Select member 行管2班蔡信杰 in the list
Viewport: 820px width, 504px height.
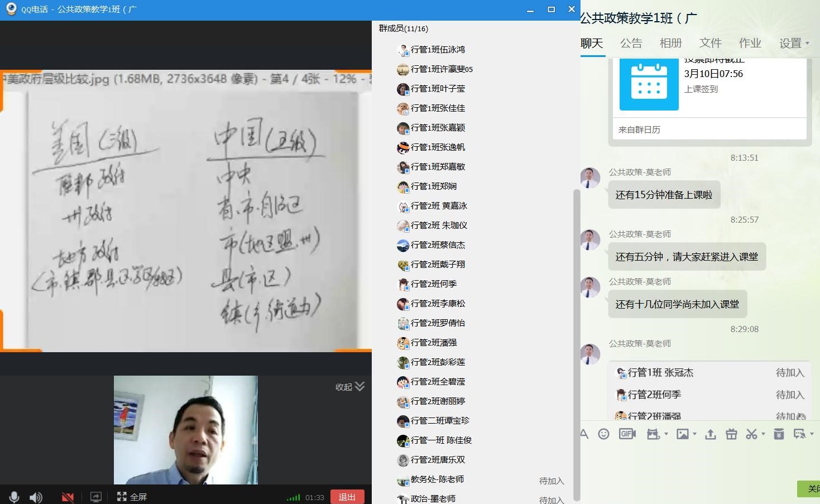(x=438, y=245)
